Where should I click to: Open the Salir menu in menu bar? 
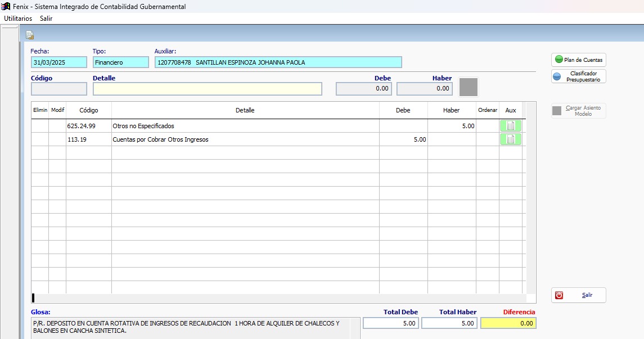tap(46, 19)
